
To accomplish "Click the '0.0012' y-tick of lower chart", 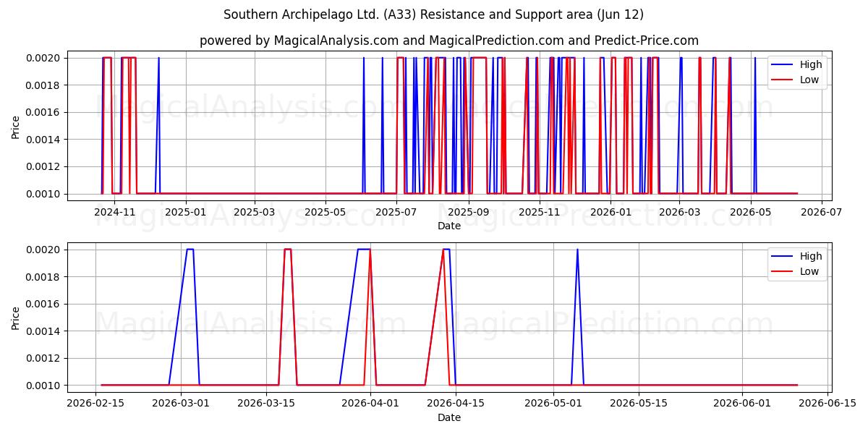I will coord(45,359).
